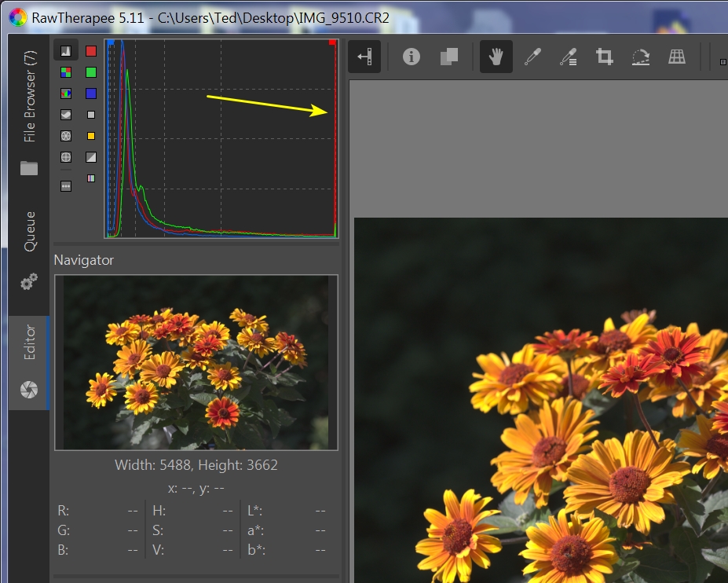Viewport: 728px width, 583px height.
Task: Select the Hand navigation tool
Action: click(x=496, y=57)
